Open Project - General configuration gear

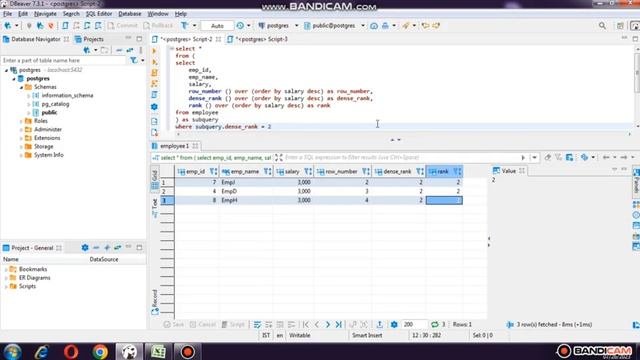pyautogui.click(x=85, y=248)
